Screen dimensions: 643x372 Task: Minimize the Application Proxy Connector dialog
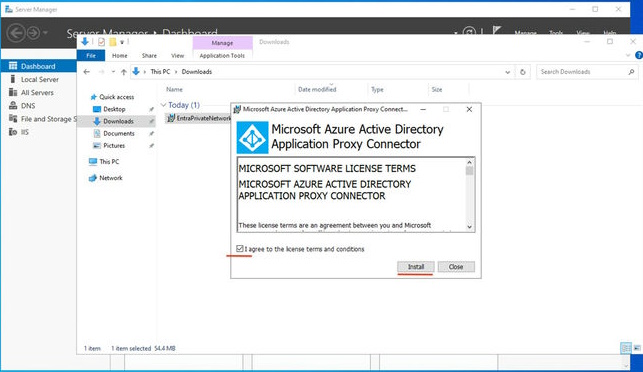pyautogui.click(x=423, y=109)
